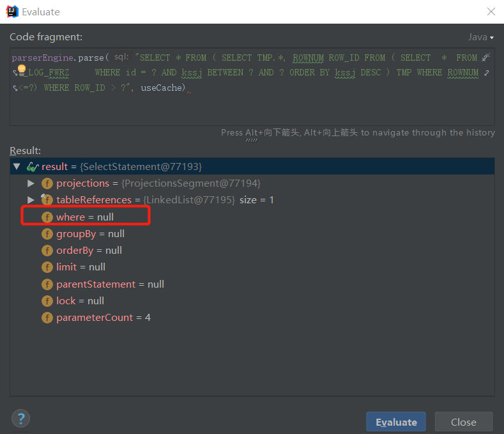Click the parameterCount field icon
The height and width of the screenshot is (434, 504).
pyautogui.click(x=47, y=318)
